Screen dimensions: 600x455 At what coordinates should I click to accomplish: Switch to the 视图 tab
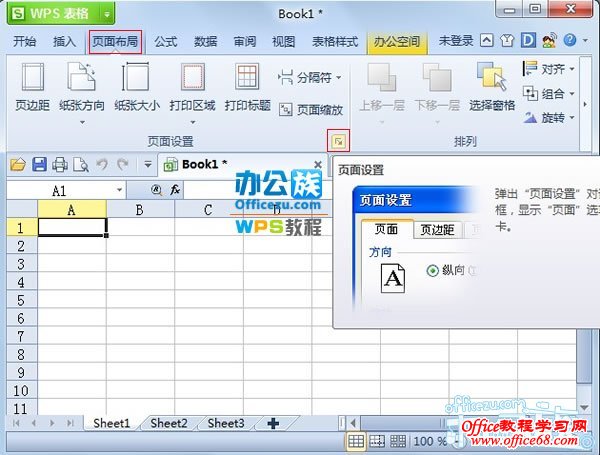pyautogui.click(x=284, y=41)
